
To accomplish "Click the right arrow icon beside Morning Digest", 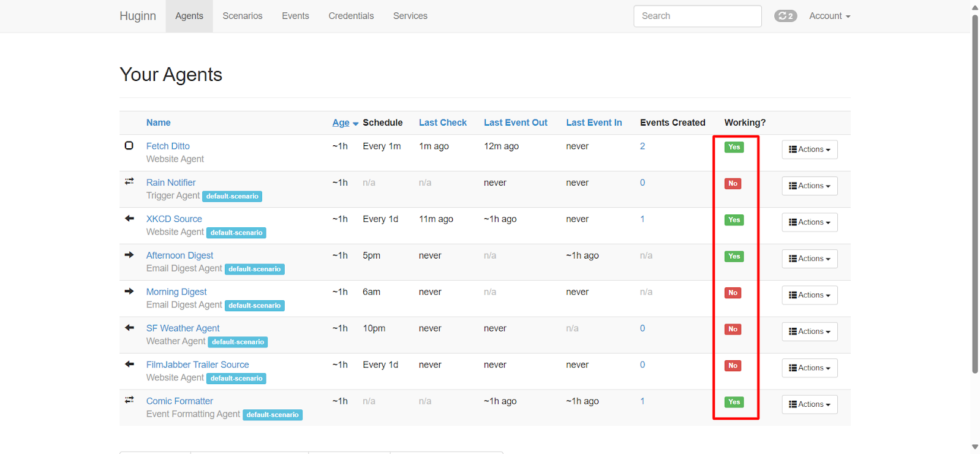I will click(x=129, y=291).
